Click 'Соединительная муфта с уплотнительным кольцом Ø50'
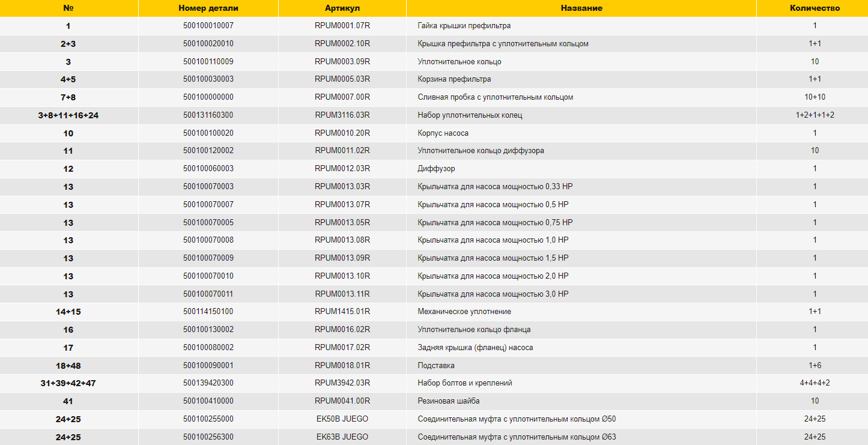The width and height of the screenshot is (868, 445). click(x=517, y=419)
